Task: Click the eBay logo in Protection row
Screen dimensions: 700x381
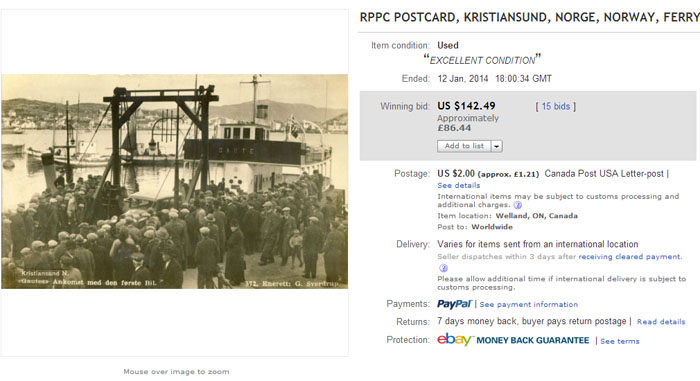Action: pos(454,339)
